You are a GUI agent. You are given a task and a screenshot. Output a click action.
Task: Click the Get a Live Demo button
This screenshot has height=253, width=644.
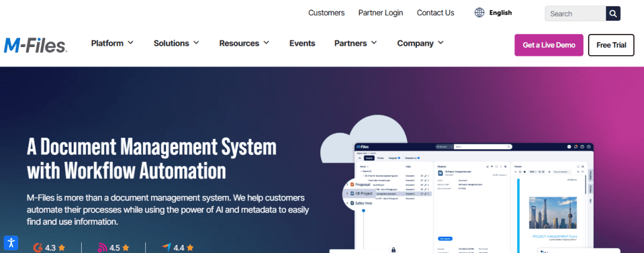point(548,45)
